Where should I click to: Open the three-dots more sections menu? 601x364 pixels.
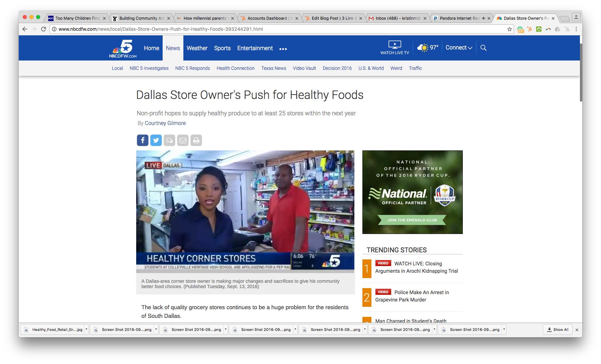tap(283, 49)
